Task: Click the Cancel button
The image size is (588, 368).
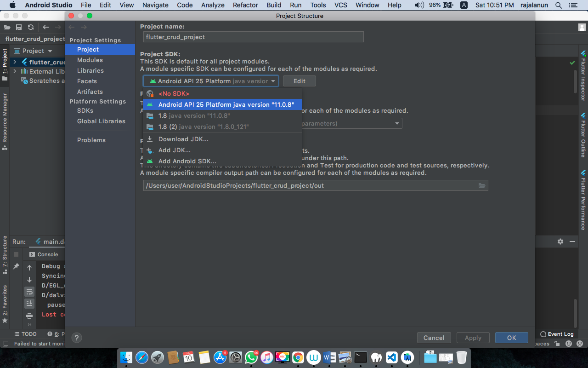Action: coord(434,338)
